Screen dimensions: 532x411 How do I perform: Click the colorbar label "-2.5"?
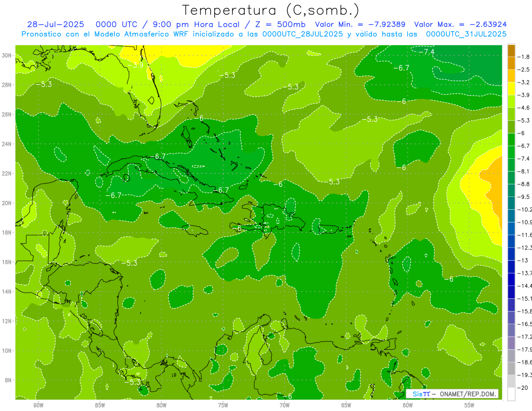[524, 69]
